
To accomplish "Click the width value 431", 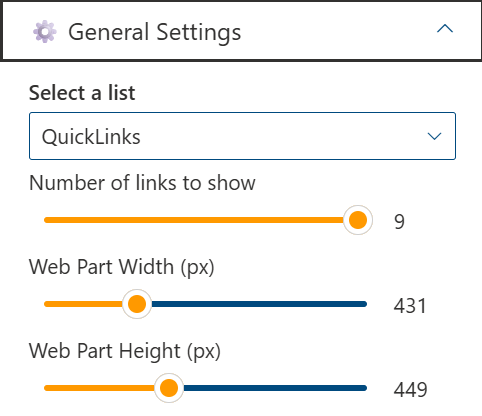I will 410,306.
